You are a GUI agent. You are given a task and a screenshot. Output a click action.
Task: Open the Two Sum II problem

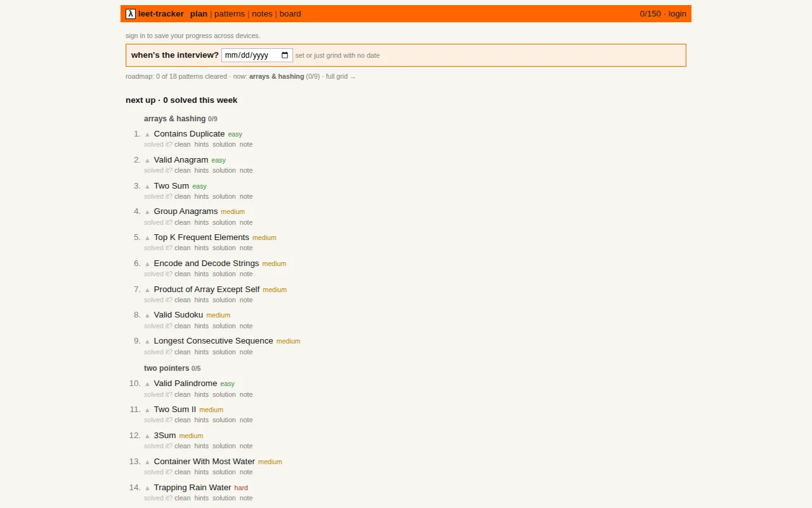click(x=175, y=410)
